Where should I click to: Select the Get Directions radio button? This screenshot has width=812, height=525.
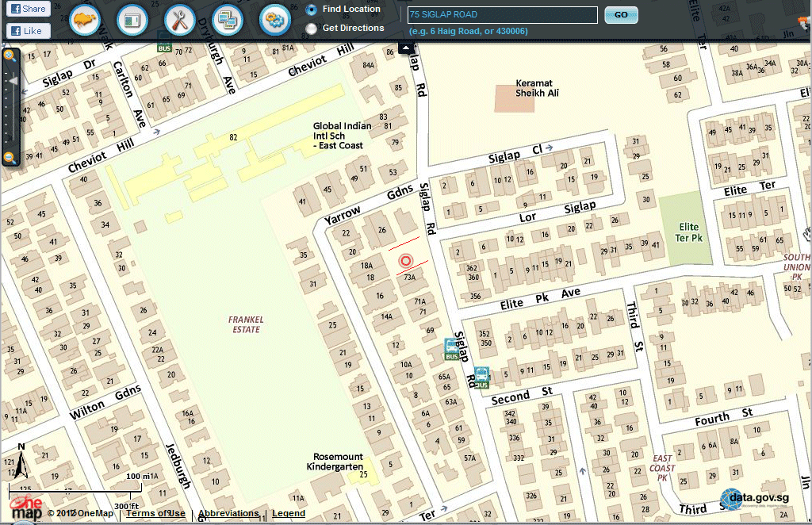click(x=312, y=29)
